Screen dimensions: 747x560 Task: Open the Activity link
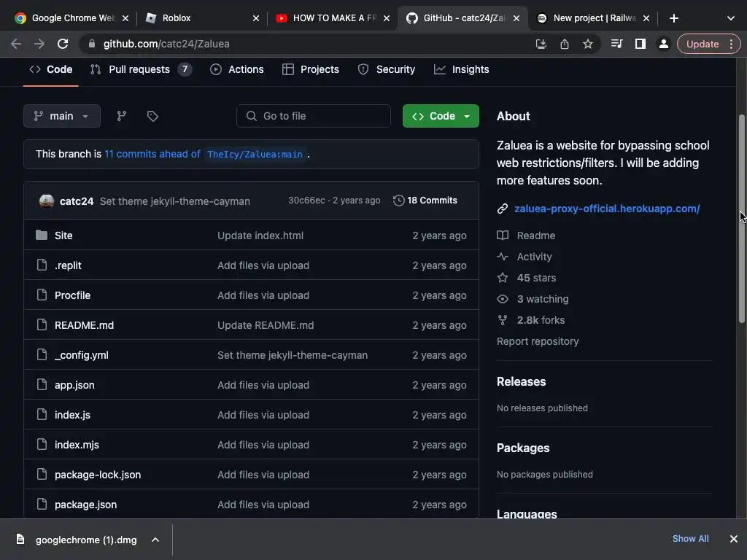[525, 257]
